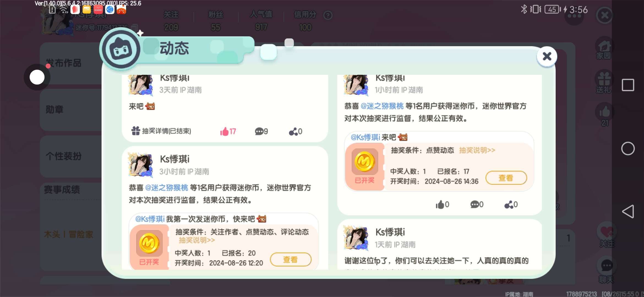Open the 家园 home icon
Image resolution: width=644 pixels, height=297 pixels.
[604, 50]
